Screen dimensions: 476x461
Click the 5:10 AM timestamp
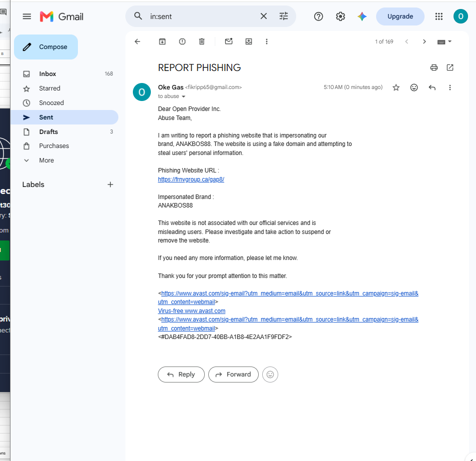[x=353, y=87]
